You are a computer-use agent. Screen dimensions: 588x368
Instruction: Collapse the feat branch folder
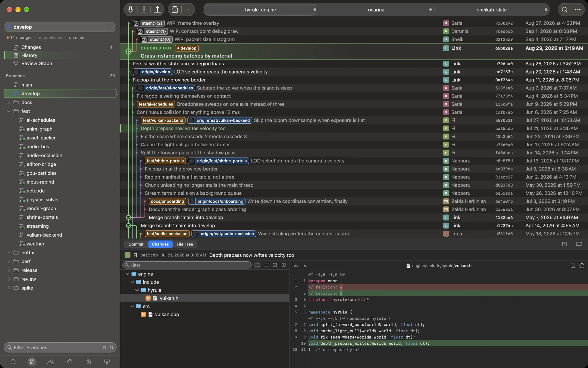pyautogui.click(x=9, y=111)
